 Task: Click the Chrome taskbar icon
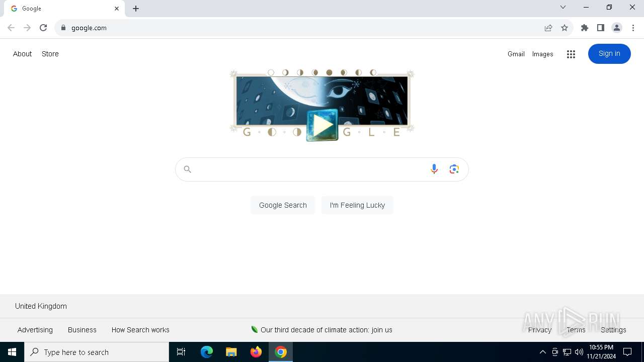[x=281, y=352]
